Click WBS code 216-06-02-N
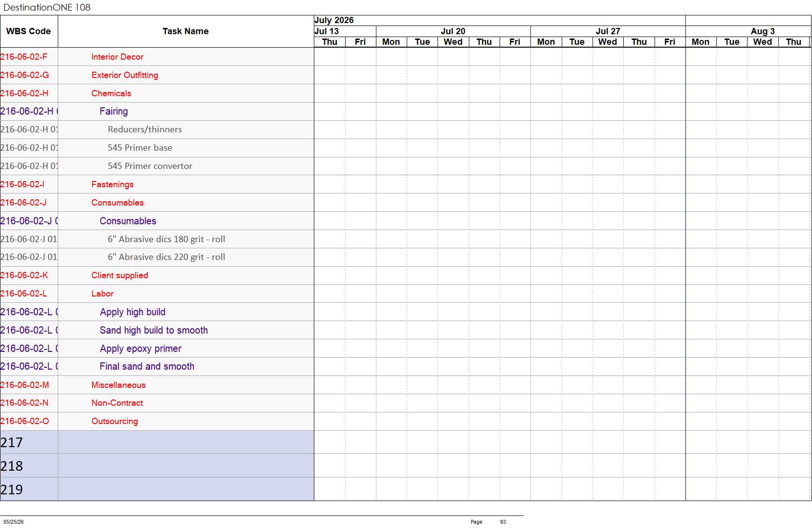The width and height of the screenshot is (812, 528). pyautogui.click(x=25, y=403)
